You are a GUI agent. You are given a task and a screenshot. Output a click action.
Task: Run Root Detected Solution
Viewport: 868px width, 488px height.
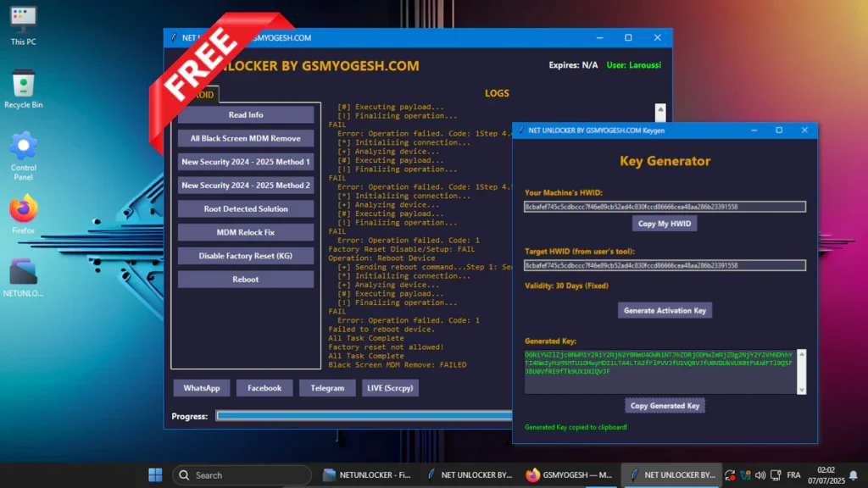246,208
